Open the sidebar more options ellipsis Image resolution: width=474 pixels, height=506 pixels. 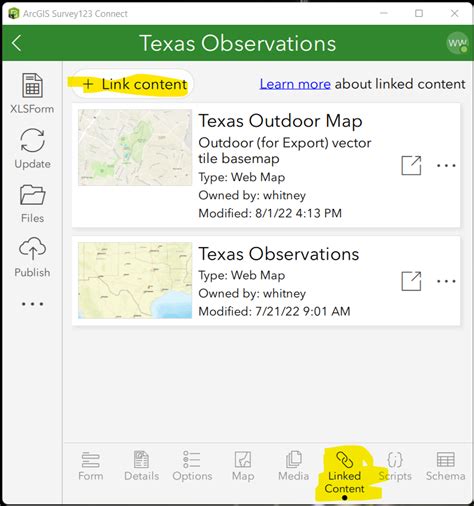[x=32, y=304]
